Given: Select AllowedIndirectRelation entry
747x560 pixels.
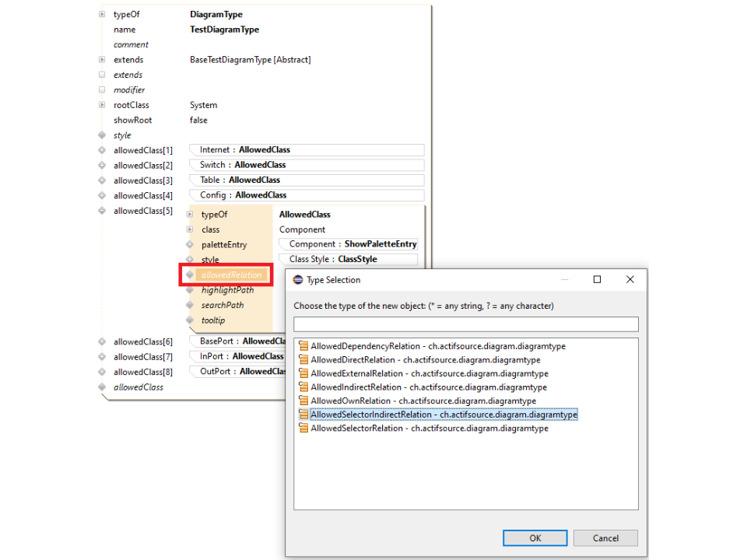Looking at the screenshot, I should (x=428, y=387).
